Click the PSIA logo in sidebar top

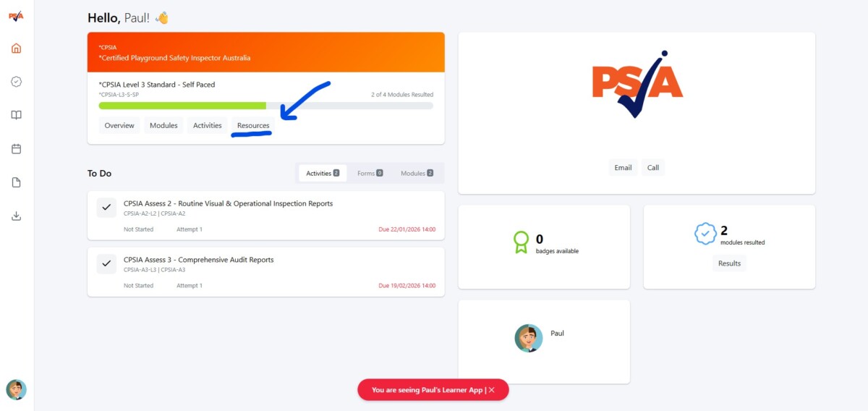(x=16, y=16)
